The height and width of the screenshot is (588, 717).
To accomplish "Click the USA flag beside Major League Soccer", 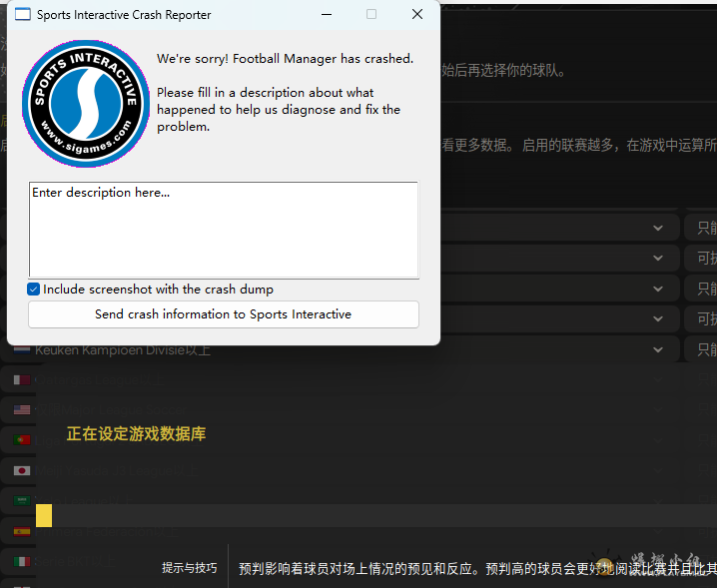I will (x=22, y=409).
